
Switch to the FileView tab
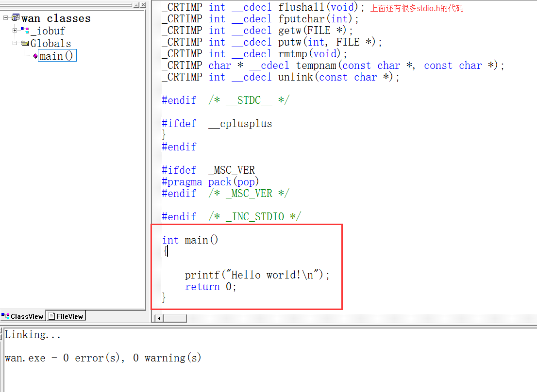[67, 316]
